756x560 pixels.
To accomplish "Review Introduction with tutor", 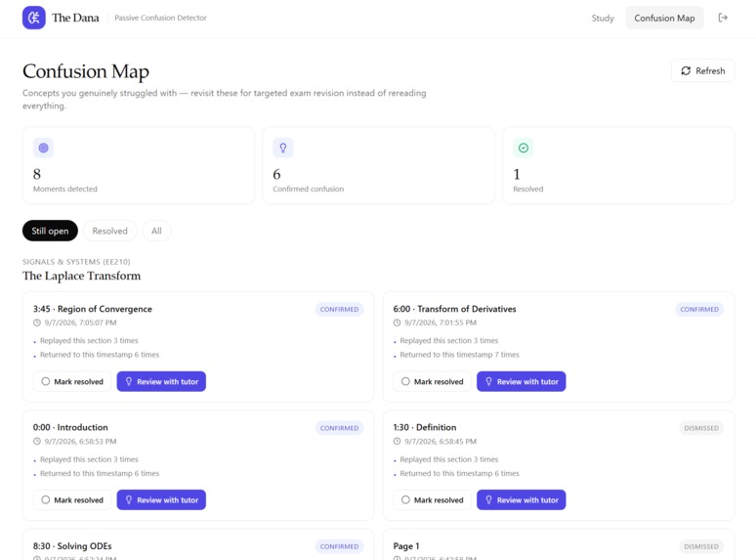I will (161, 500).
